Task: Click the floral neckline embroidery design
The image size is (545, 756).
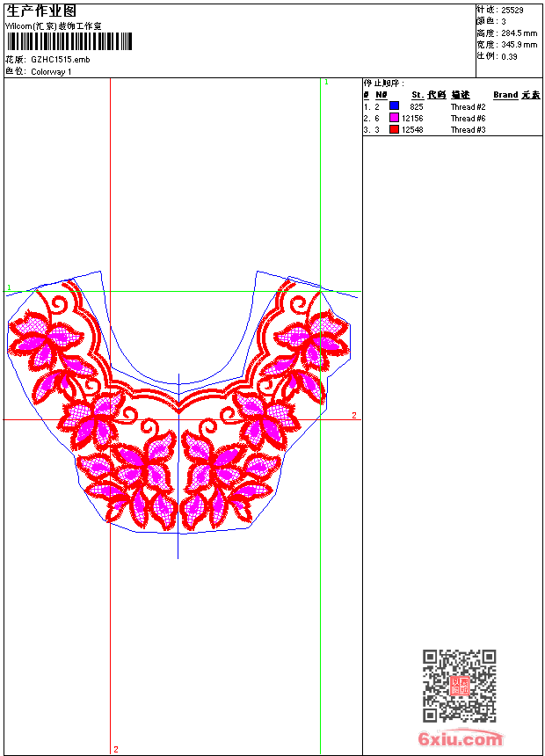Action: tap(178, 405)
